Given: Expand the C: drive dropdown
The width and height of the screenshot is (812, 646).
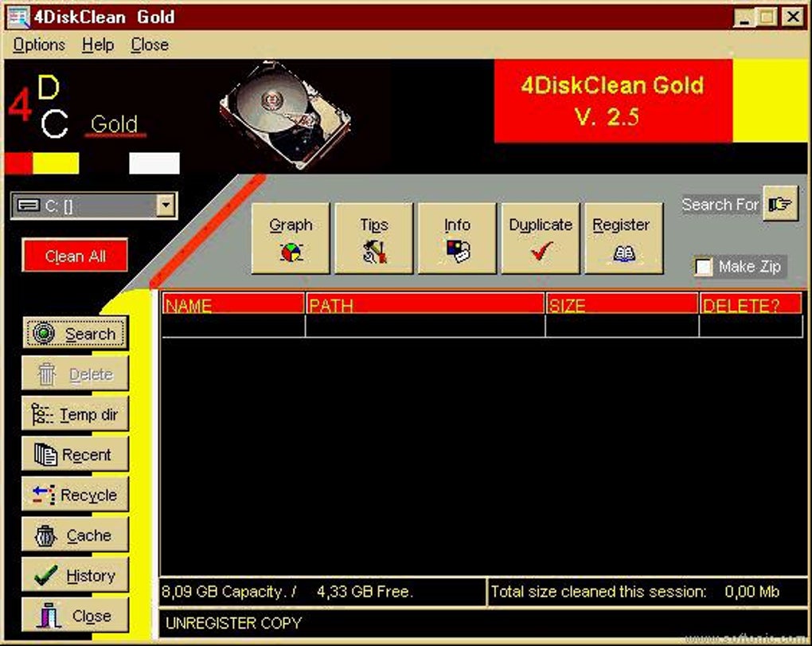Looking at the screenshot, I should coord(166,206).
